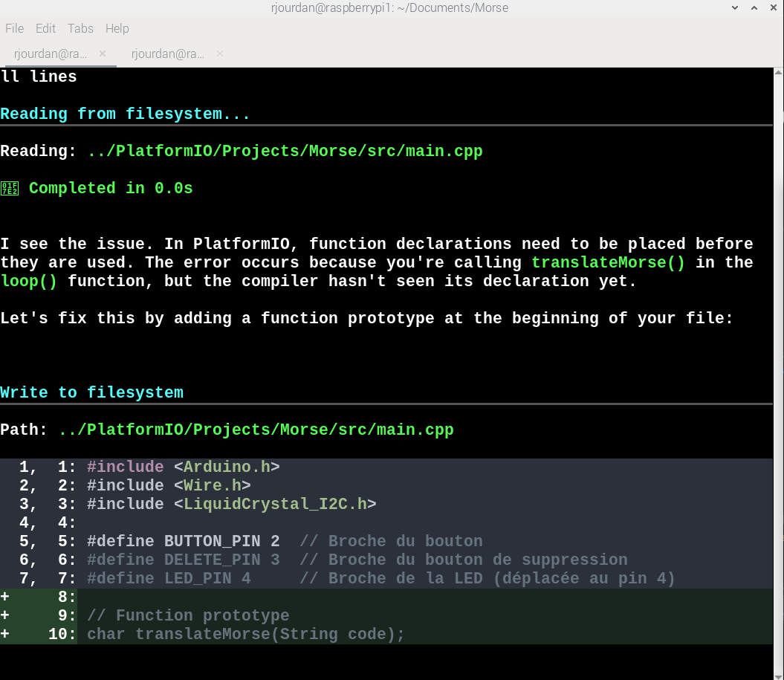Click the '// Function prototype' added line
784x680 pixels.
(188, 615)
